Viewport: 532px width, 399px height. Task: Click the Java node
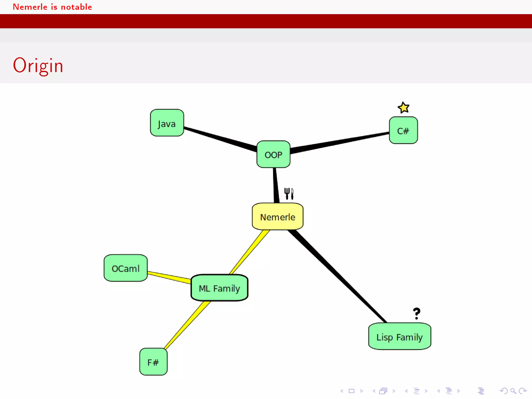click(167, 123)
